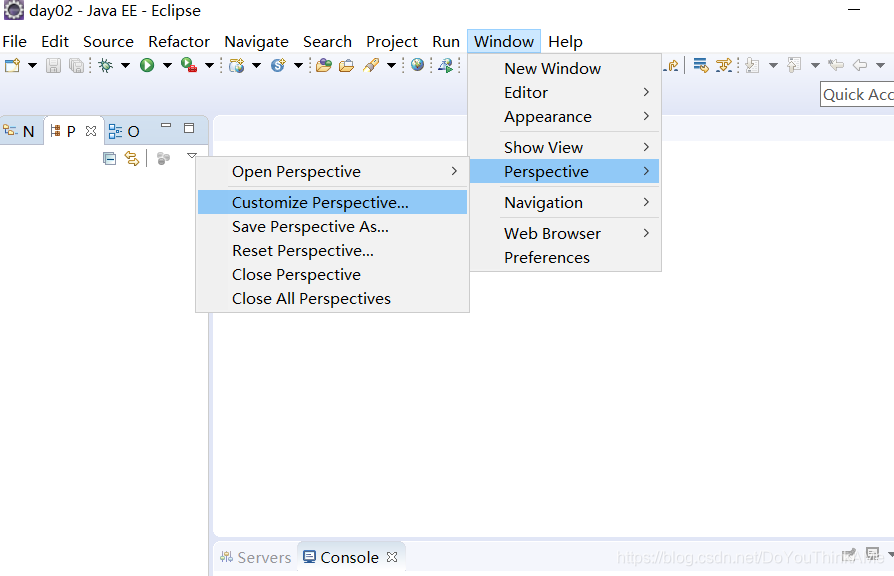Image resolution: width=894 pixels, height=576 pixels.
Task: Choose Reset Perspective... menu item
Action: (x=332, y=251)
